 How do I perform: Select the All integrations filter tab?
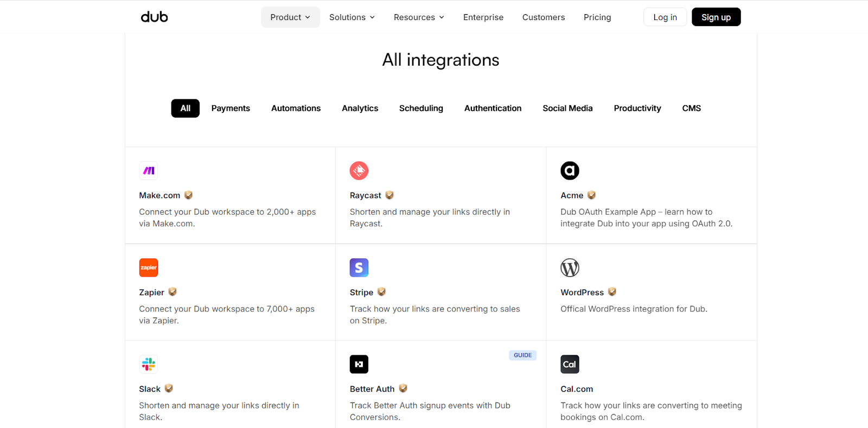click(x=186, y=108)
